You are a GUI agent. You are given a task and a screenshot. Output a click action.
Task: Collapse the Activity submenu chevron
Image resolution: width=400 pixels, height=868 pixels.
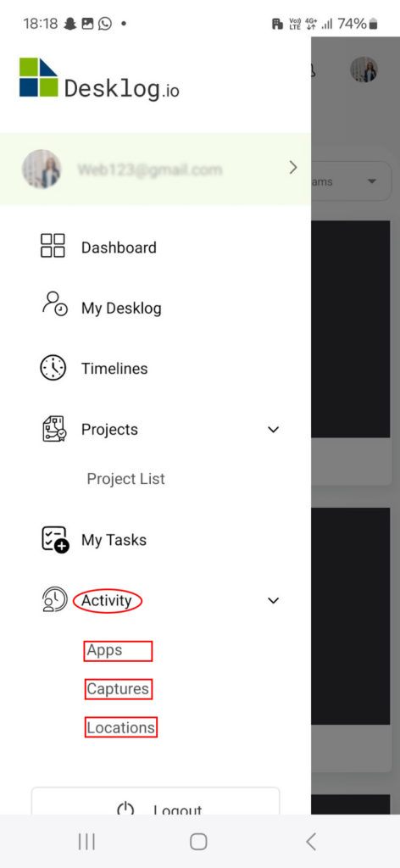coord(274,601)
